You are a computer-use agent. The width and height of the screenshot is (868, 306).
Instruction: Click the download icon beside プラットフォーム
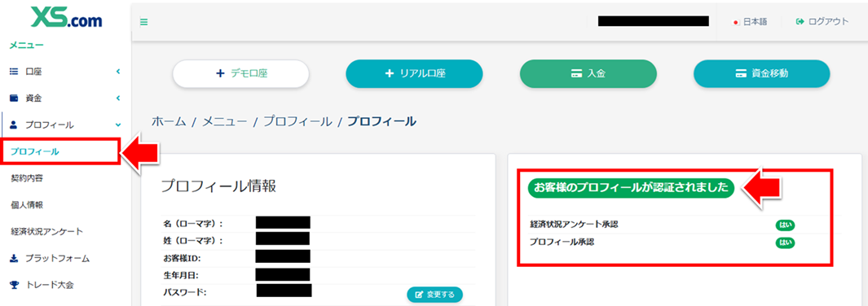(14, 258)
